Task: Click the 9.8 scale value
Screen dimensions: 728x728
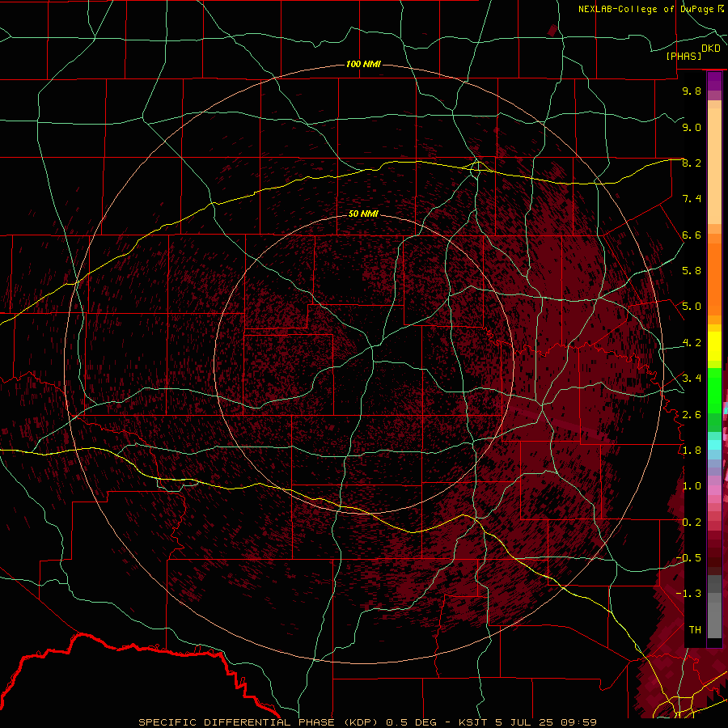Action: pyautogui.click(x=692, y=91)
